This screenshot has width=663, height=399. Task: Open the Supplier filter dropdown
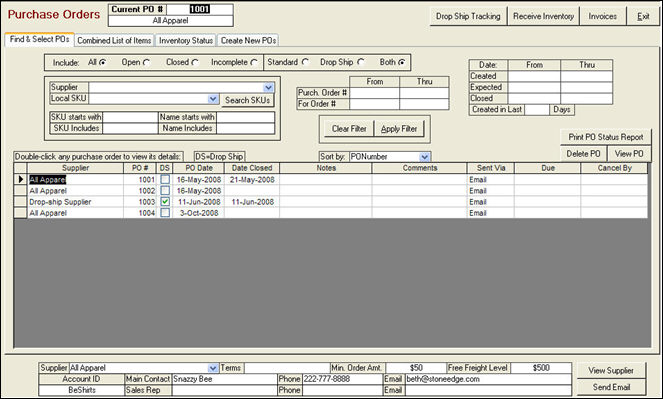tap(268, 87)
